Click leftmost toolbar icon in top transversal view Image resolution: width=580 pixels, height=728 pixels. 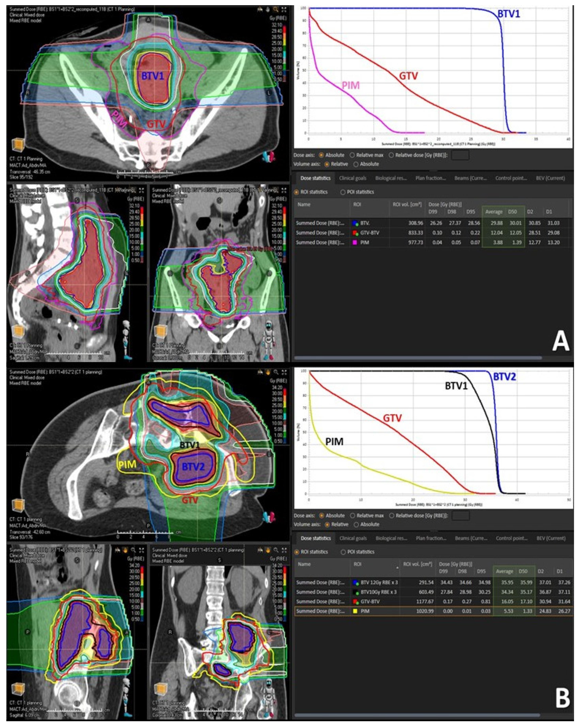point(260,10)
